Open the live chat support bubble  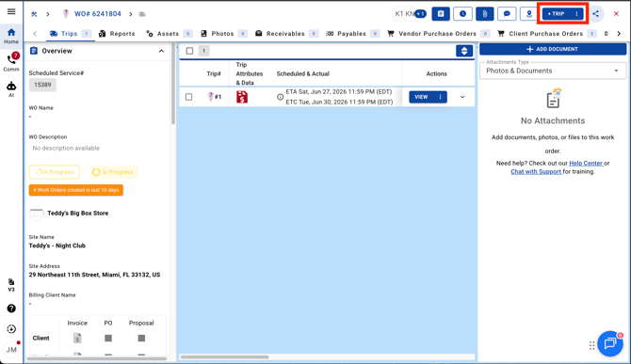pyautogui.click(x=610, y=343)
